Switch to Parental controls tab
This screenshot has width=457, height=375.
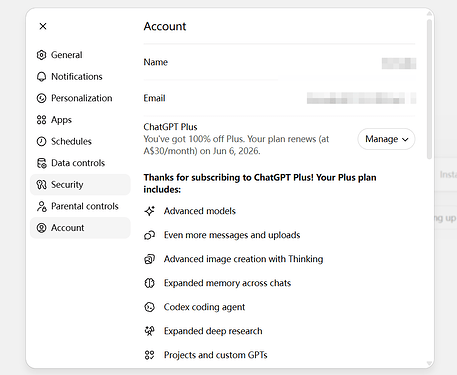click(x=80, y=206)
